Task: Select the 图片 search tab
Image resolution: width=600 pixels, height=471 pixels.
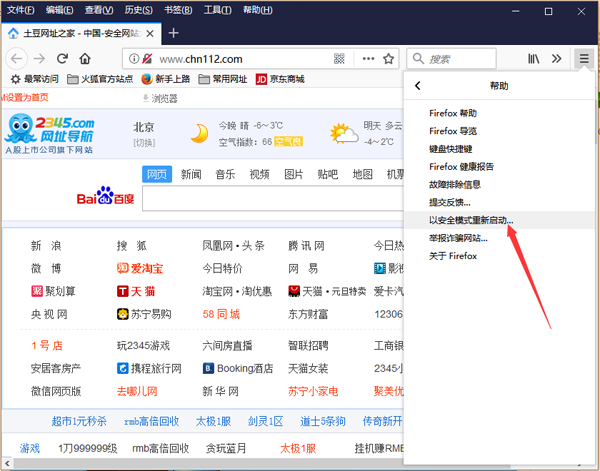Action: click(294, 174)
